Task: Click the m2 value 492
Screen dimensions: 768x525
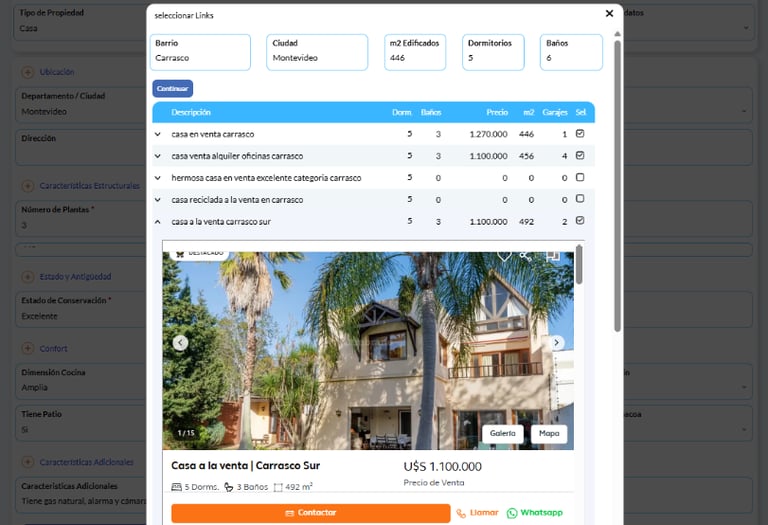Action: point(527,222)
